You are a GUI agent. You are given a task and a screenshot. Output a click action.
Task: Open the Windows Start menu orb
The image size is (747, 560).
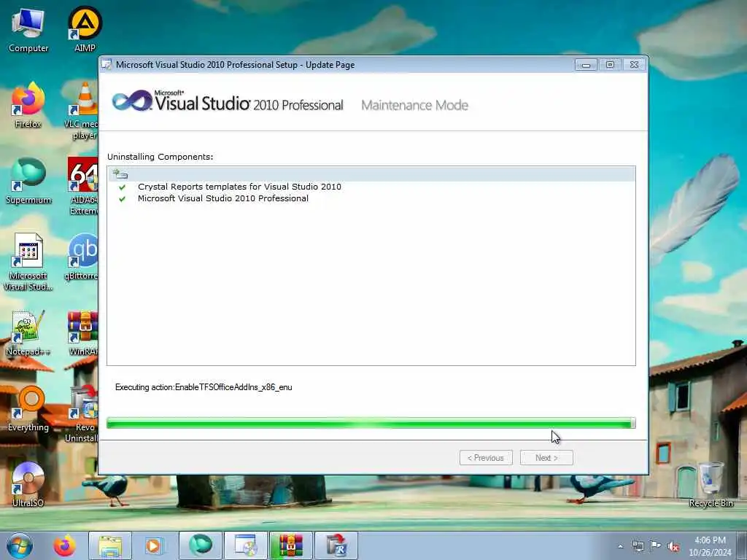point(20,545)
